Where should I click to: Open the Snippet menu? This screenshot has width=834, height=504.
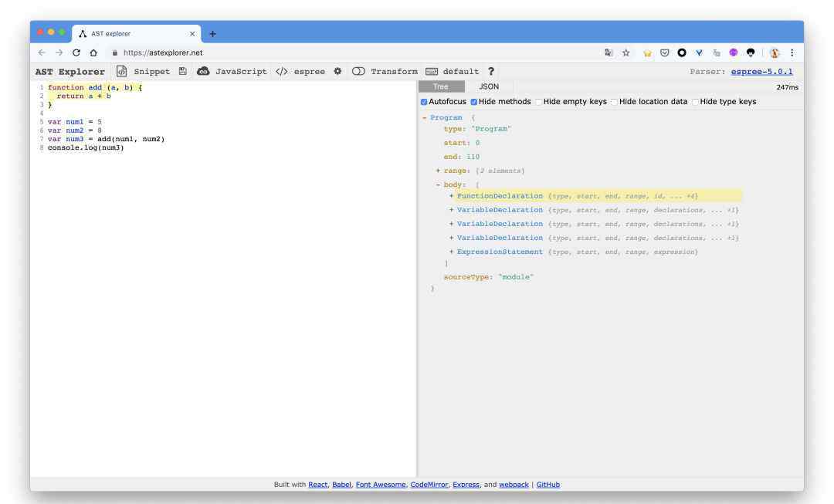click(151, 71)
